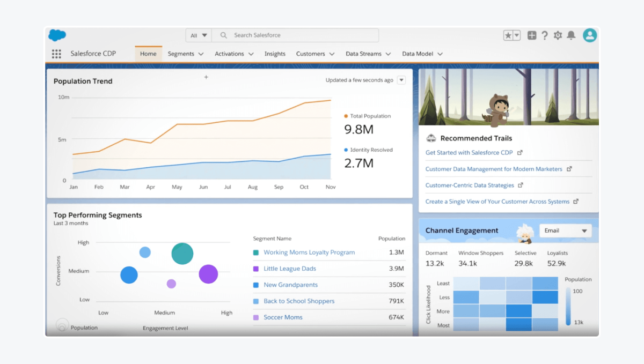This screenshot has width=644, height=364.
Task: Click the user avatar profile icon
Action: click(589, 35)
